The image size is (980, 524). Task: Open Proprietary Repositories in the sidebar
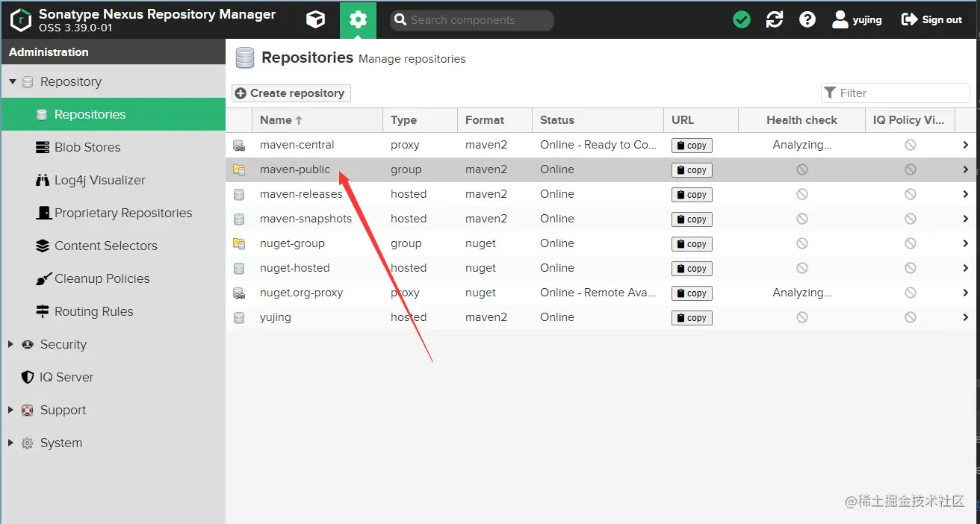(x=114, y=213)
